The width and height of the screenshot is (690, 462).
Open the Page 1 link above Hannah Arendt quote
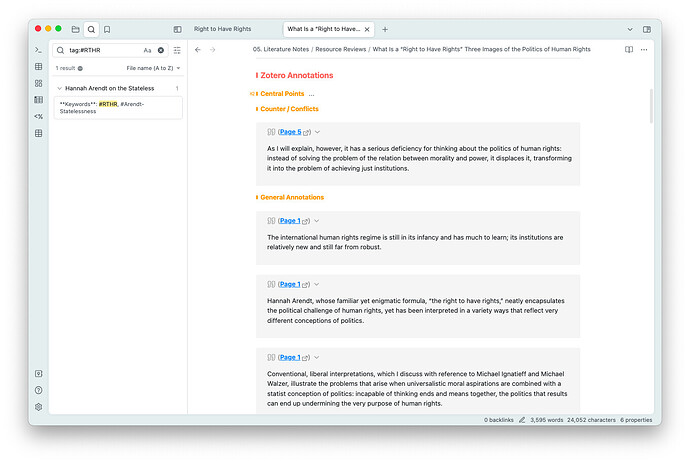[290, 284]
